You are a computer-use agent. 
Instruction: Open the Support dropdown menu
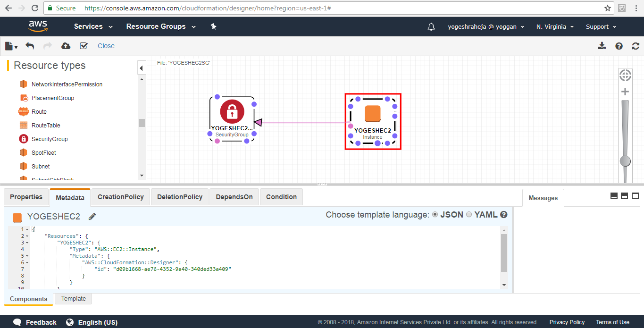tap(601, 27)
